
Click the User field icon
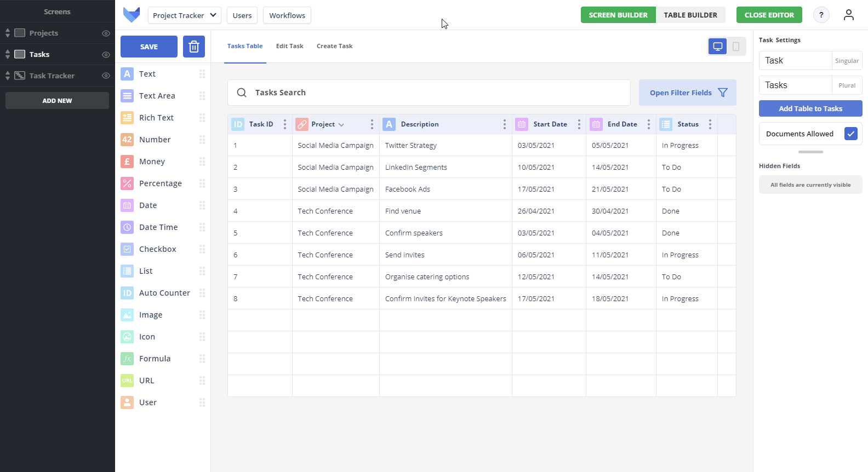127,402
